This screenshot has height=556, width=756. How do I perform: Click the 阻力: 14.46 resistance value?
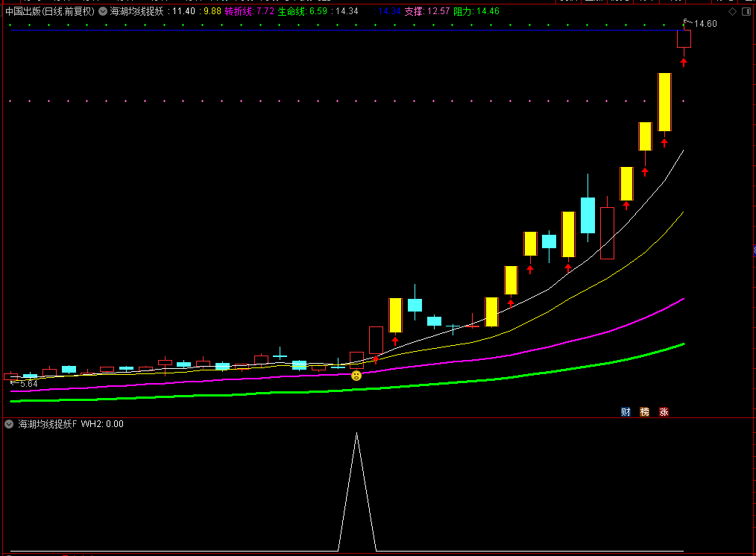pos(476,11)
